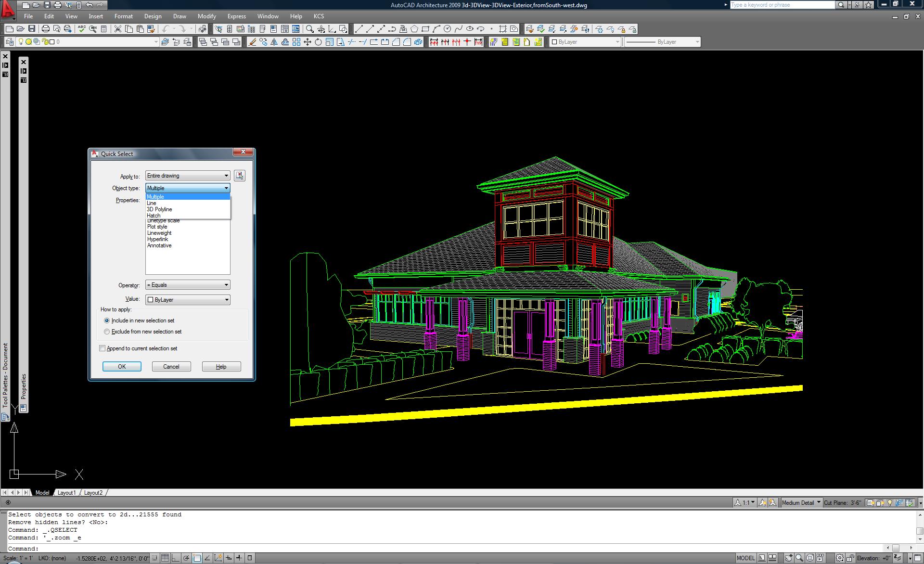Toggle Snap mode in status bar

click(155, 558)
